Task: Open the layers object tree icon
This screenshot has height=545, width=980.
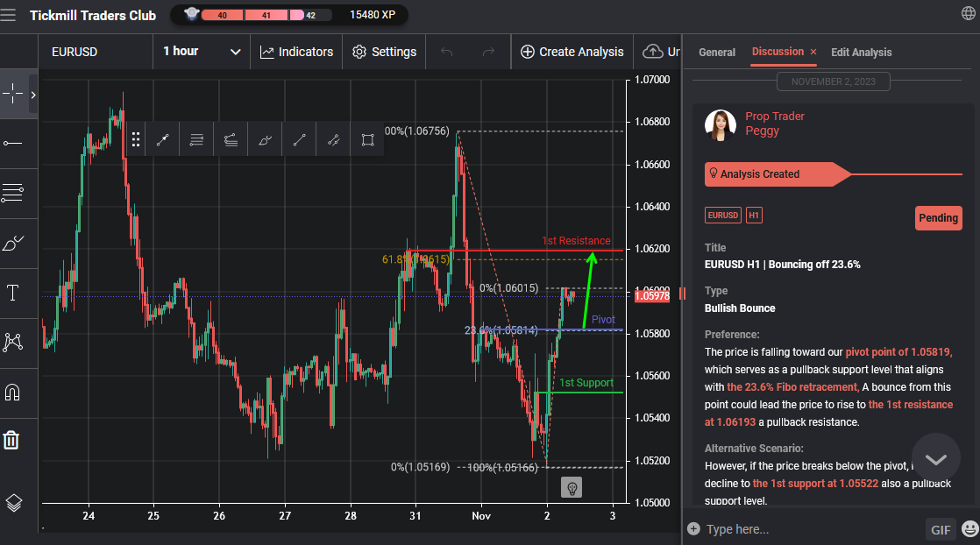Action: pyautogui.click(x=14, y=502)
